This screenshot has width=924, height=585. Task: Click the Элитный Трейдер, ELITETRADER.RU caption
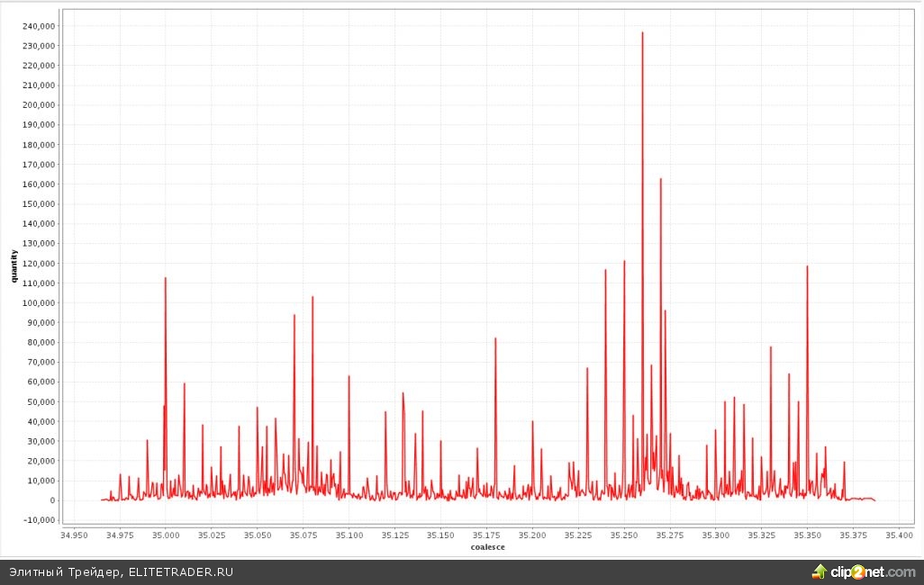(121, 572)
